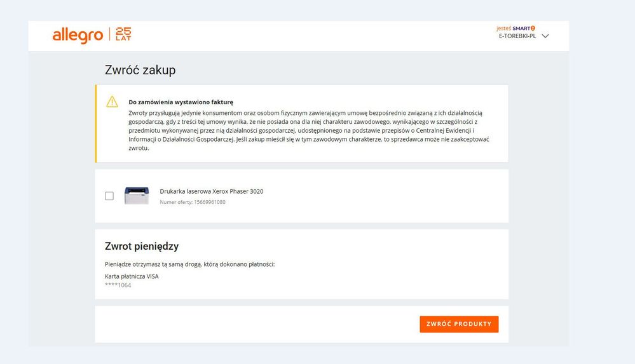Click the offer number 15669961080

pyautogui.click(x=193, y=202)
